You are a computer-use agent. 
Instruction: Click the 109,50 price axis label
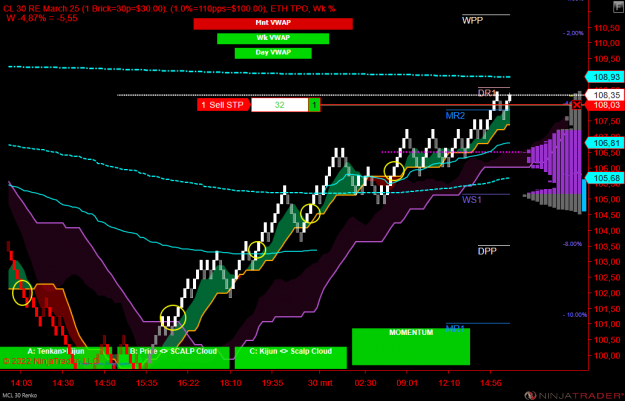click(607, 59)
